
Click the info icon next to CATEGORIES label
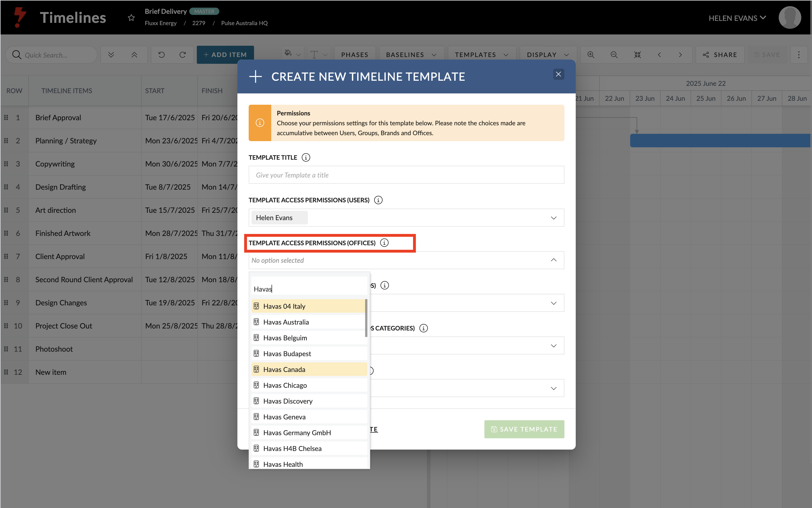coord(423,328)
